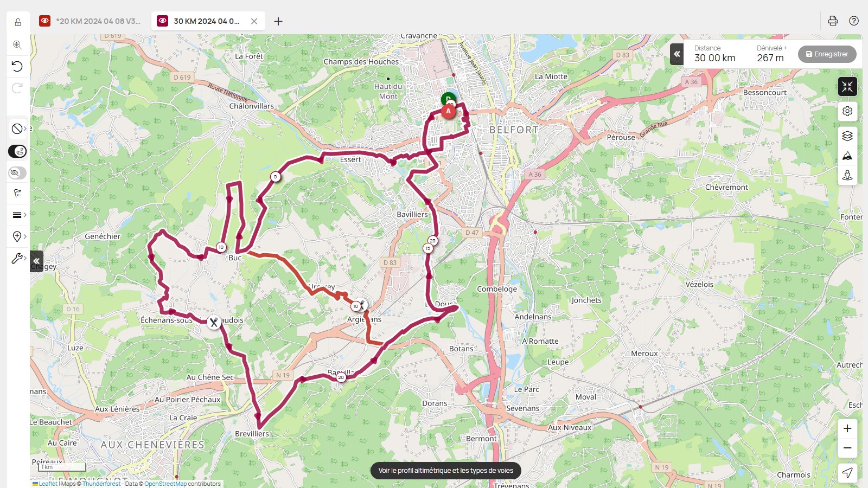
Task: Expand the line style menu
Action: (x=19, y=215)
